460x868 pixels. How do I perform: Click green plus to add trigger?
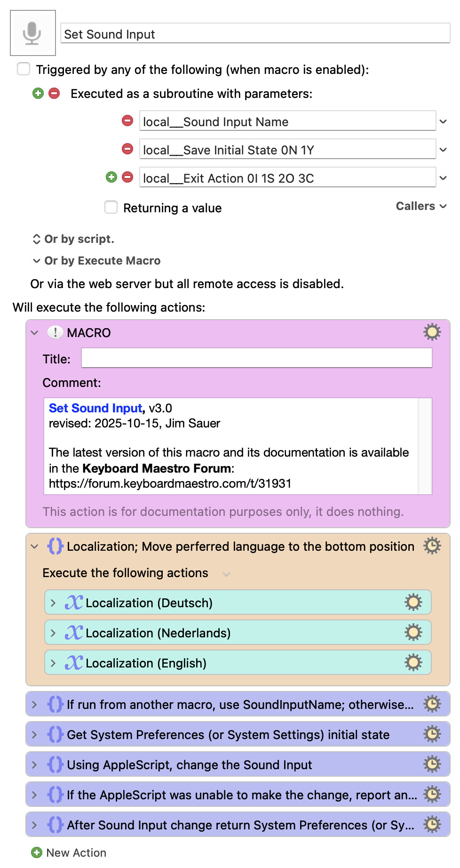pos(38,93)
